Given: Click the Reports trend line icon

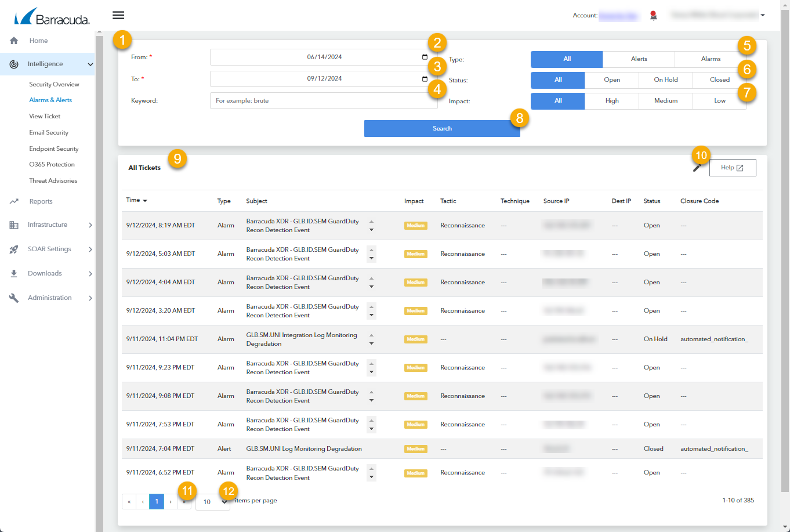Looking at the screenshot, I should click(x=14, y=201).
